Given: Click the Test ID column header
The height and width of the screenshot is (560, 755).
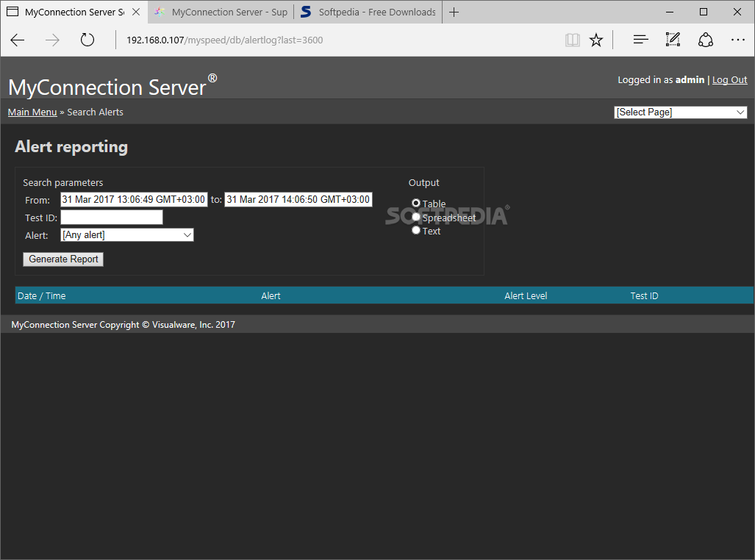Looking at the screenshot, I should point(644,296).
